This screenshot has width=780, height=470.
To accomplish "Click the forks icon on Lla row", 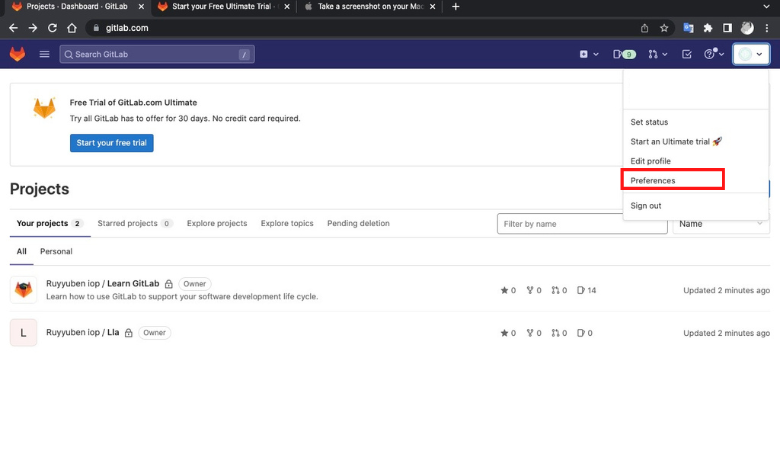I will click(530, 333).
